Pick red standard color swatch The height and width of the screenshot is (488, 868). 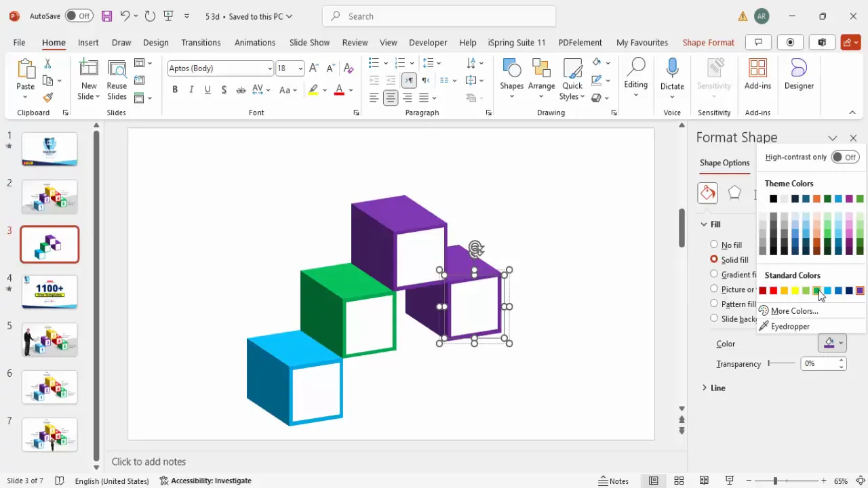(x=773, y=291)
